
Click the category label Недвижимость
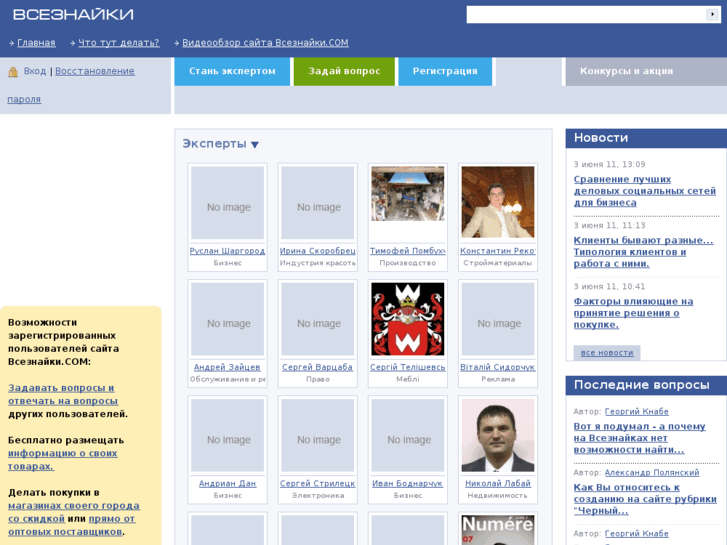(497, 495)
